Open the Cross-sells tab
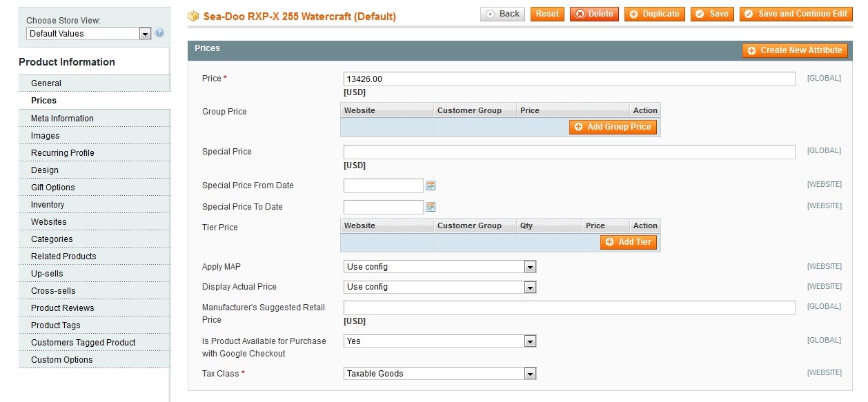 tap(95, 291)
